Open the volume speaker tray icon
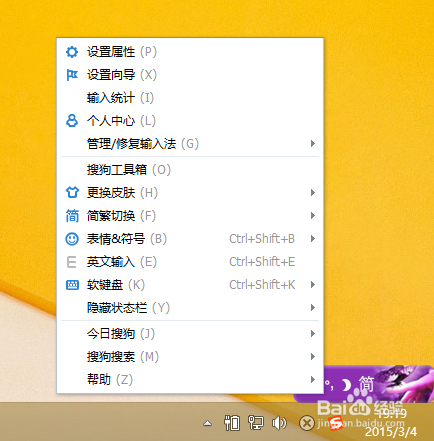The width and height of the screenshot is (434, 441). 279,423
